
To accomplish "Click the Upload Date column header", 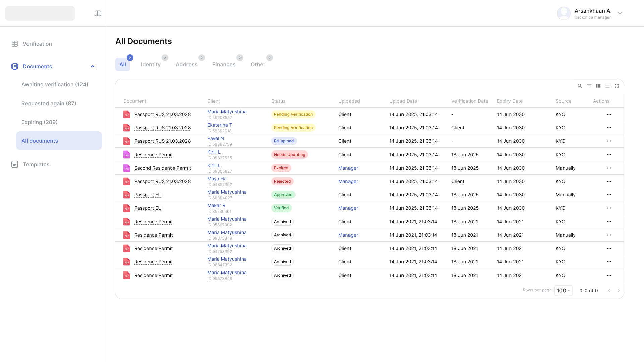I will pyautogui.click(x=403, y=101).
